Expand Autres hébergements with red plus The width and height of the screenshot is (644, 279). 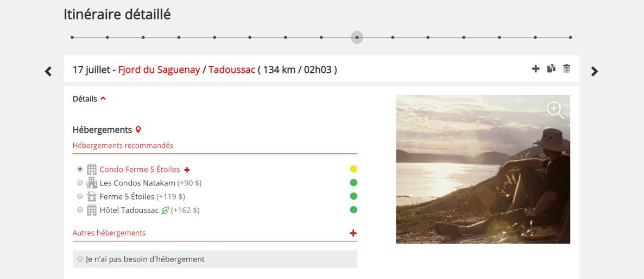[353, 233]
